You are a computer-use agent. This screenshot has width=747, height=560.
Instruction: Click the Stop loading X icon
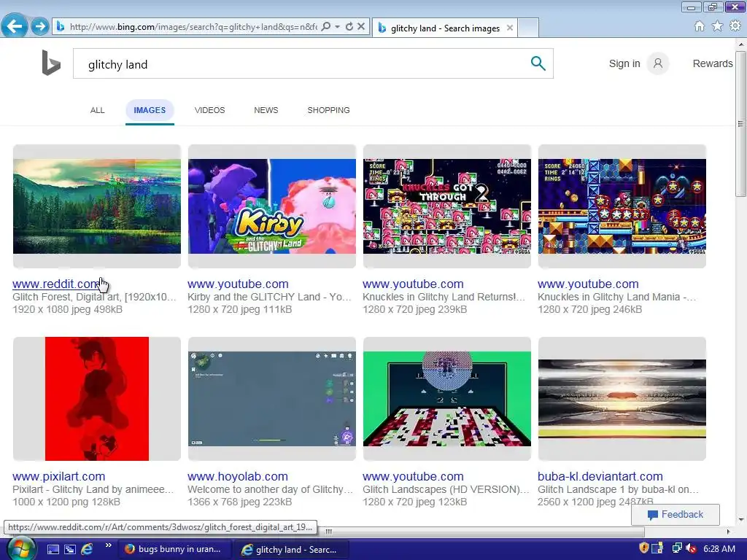361,27
